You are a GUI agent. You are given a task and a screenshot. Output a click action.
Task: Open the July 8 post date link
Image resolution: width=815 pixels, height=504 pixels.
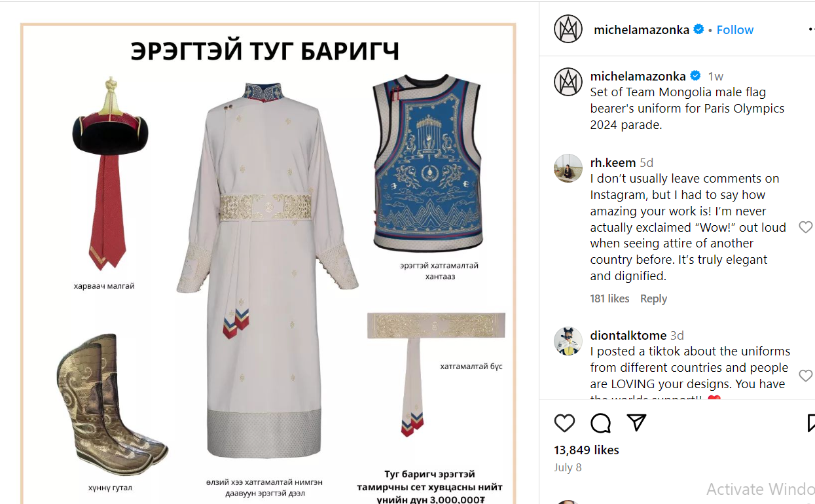pos(568,467)
